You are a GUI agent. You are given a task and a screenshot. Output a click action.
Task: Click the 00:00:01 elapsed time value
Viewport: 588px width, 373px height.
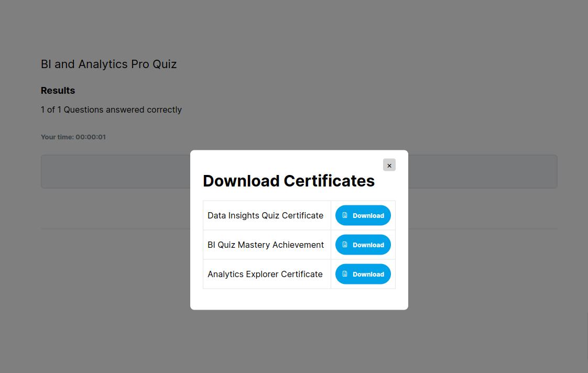coord(91,137)
